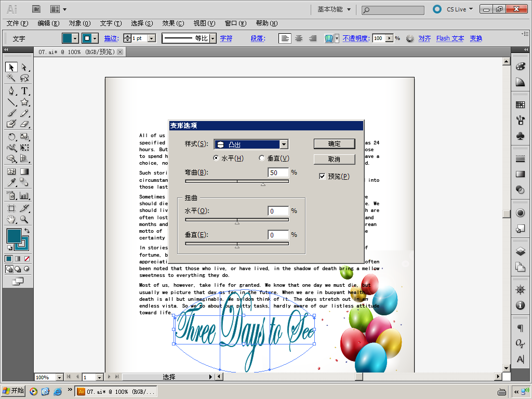Open the 视图(V) menu
532x399 pixels.
[204, 23]
